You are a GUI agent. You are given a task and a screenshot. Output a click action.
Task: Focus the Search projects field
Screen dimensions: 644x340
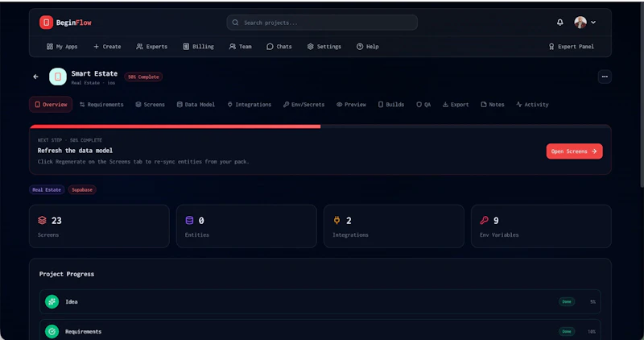coord(322,23)
